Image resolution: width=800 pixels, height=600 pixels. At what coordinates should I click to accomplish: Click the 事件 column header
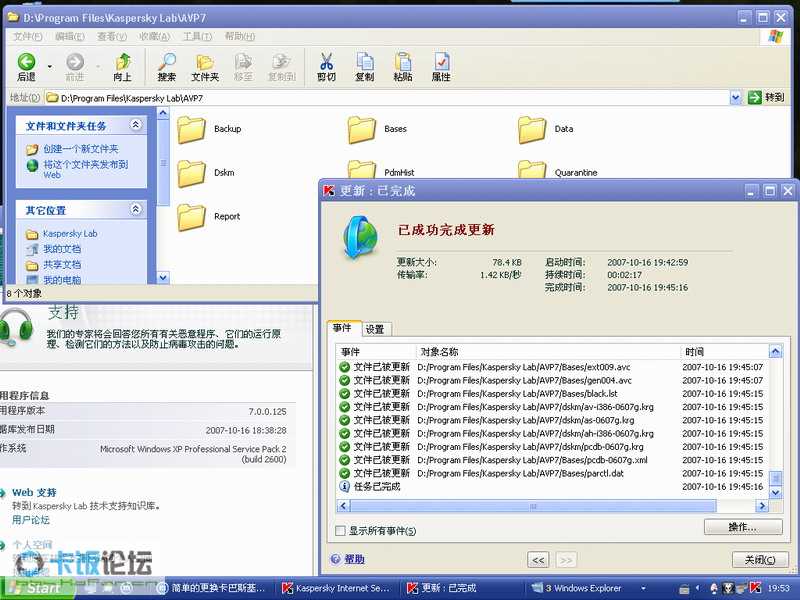376,352
